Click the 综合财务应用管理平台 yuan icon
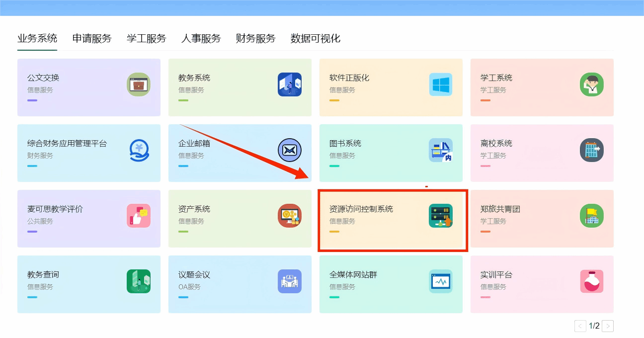 point(138,150)
